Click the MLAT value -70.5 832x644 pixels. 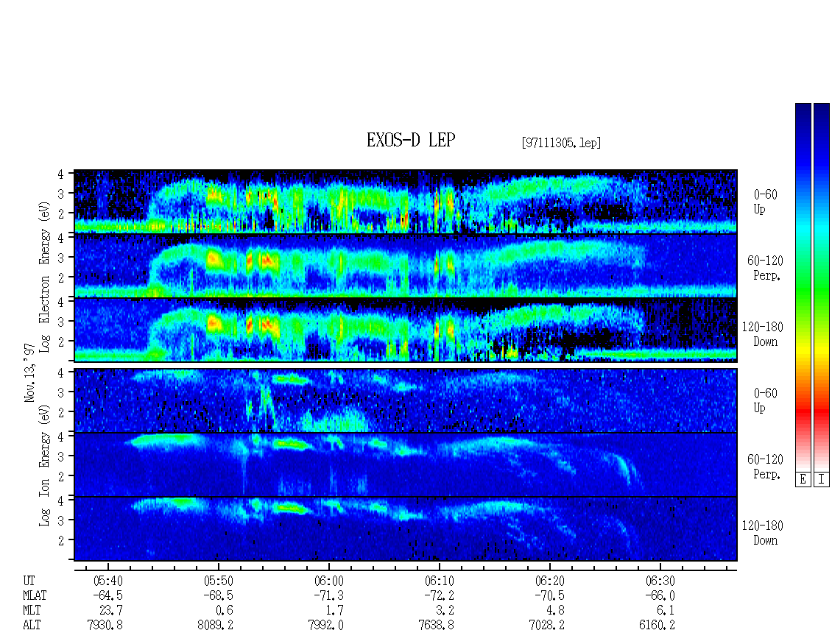[549, 595]
